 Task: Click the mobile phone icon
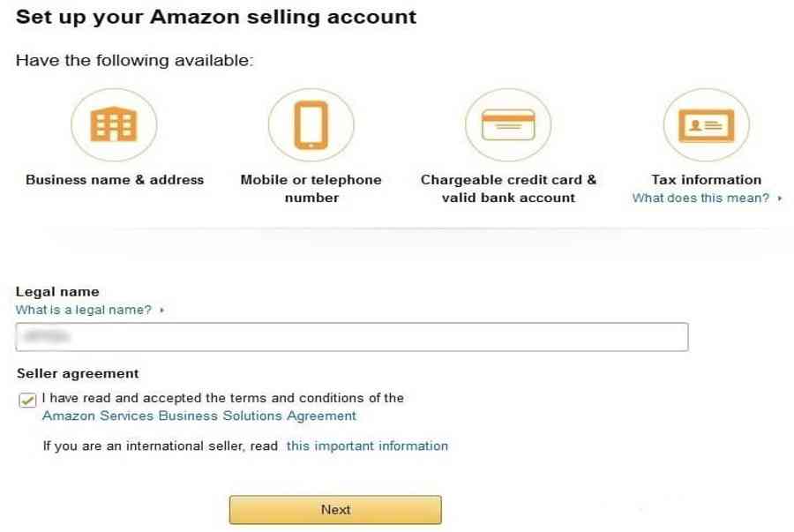tap(311, 125)
